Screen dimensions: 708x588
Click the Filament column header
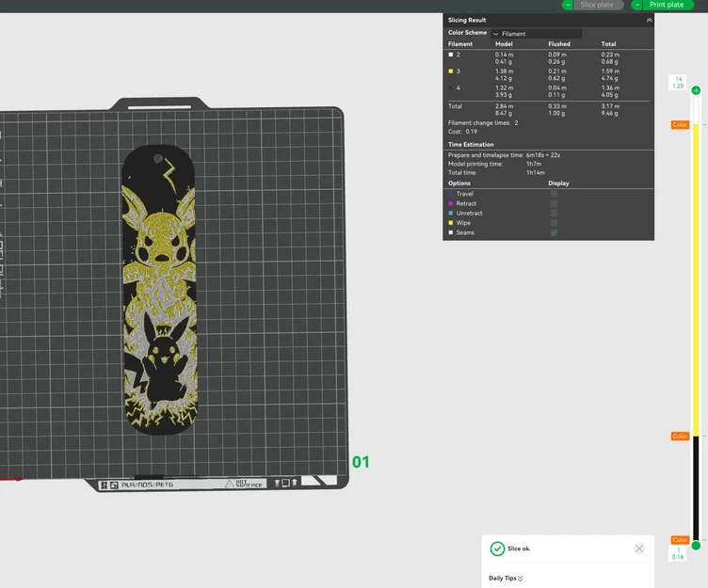[460, 44]
